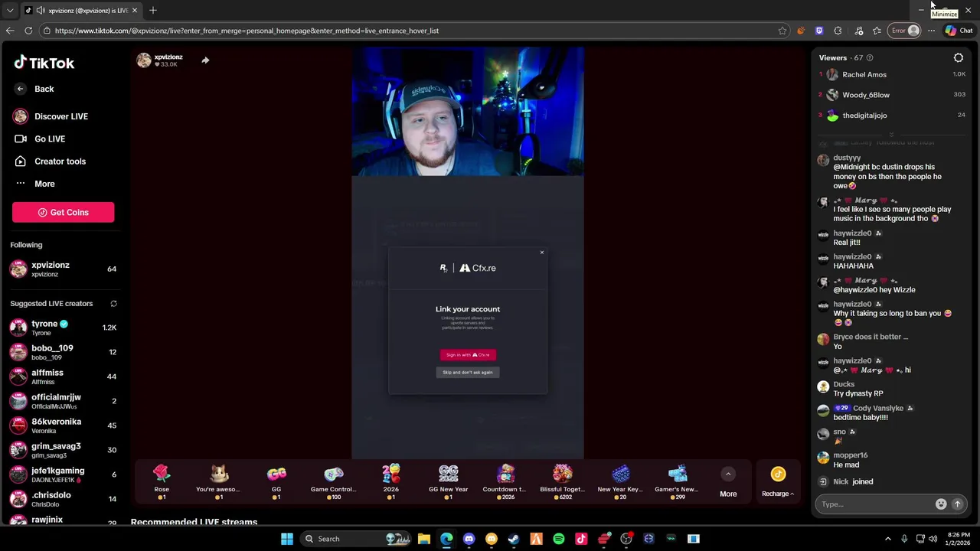Close the xpvizionz TikTok tab

click(135, 10)
